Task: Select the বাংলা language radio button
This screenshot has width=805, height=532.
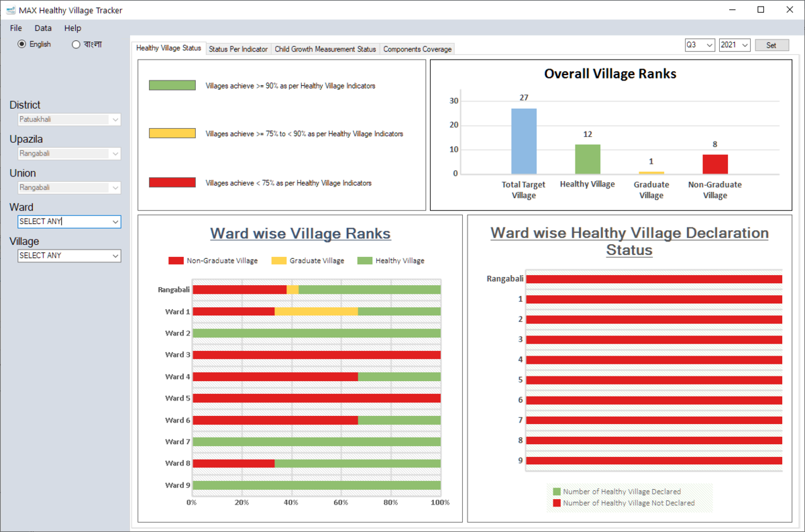Action: coord(74,44)
